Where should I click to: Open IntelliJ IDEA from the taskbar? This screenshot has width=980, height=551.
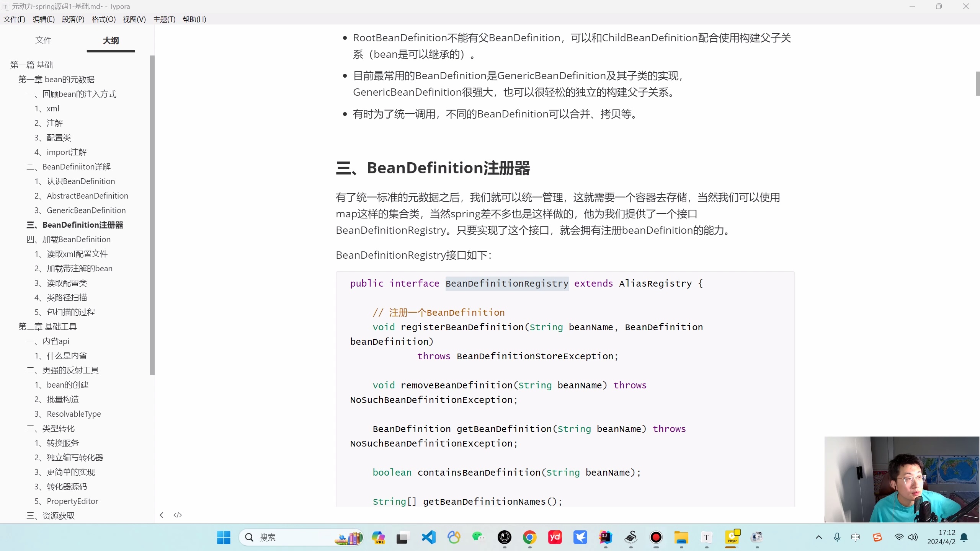click(x=606, y=538)
